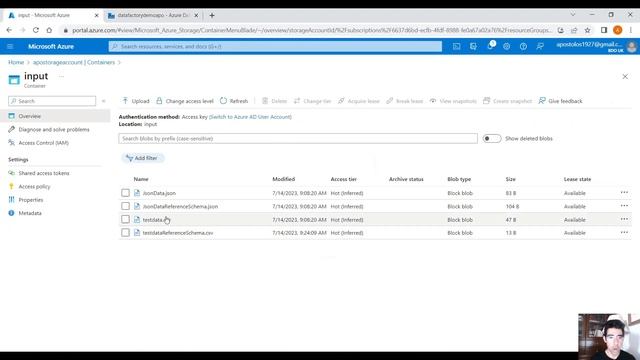Click the Home breadcrumb link
Image resolution: width=640 pixels, height=360 pixels.
[16, 62]
